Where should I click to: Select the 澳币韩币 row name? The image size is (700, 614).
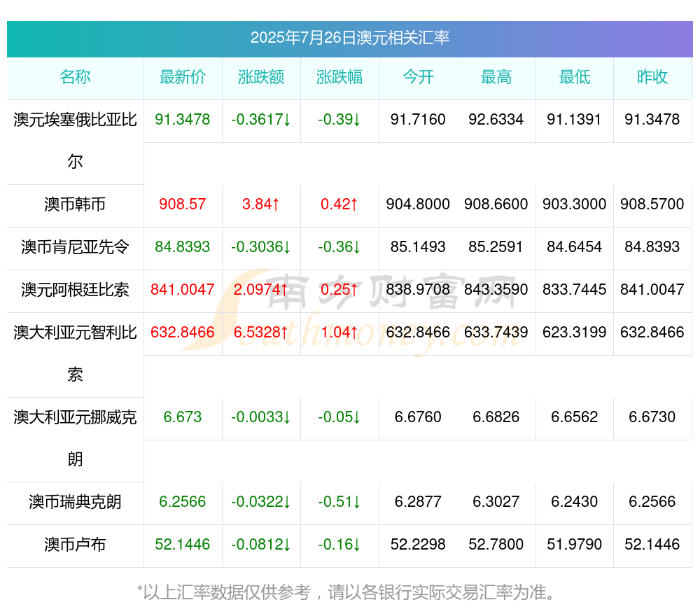pos(75,204)
